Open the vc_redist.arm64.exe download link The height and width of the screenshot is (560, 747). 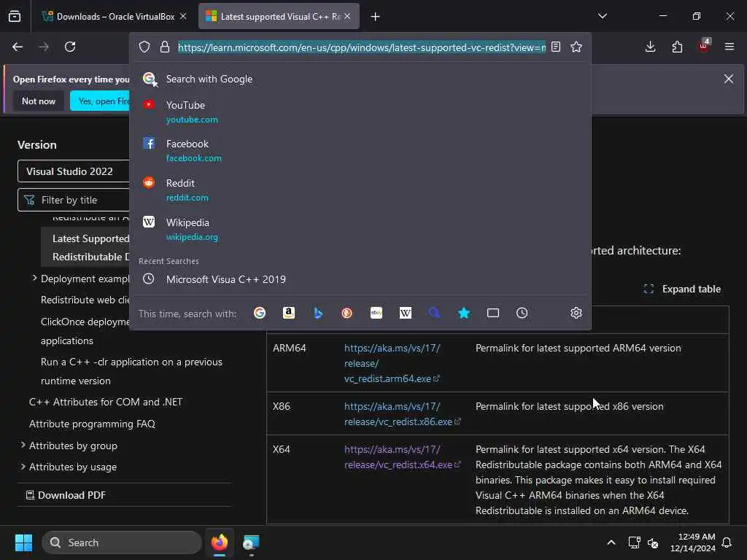392,363
